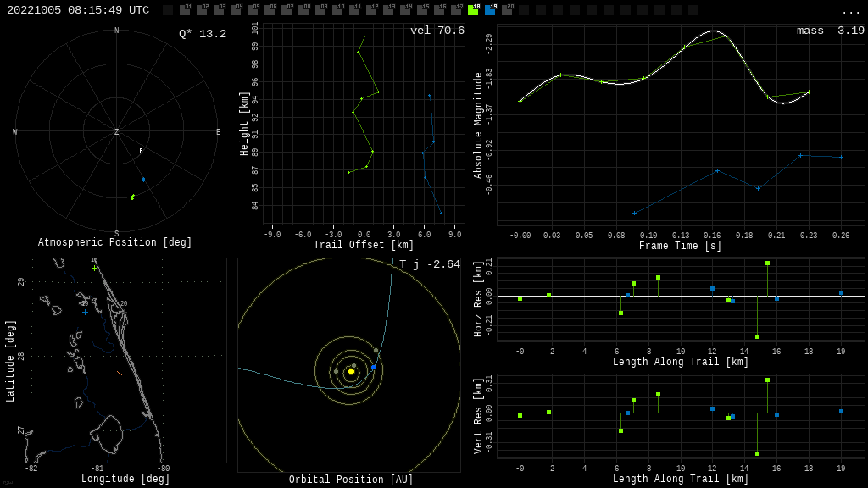The height and width of the screenshot is (488, 868).
Task: Select camera station square 03
Action: [219, 10]
